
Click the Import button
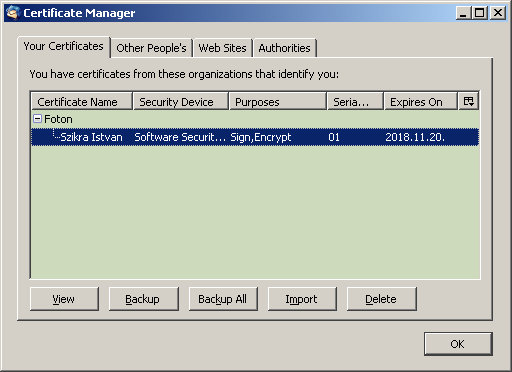coord(302,299)
